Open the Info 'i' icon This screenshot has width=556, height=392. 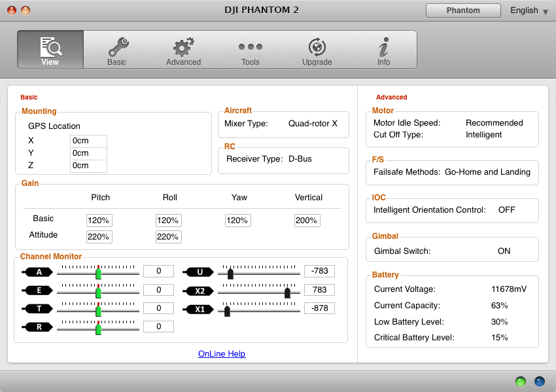pyautogui.click(x=384, y=47)
